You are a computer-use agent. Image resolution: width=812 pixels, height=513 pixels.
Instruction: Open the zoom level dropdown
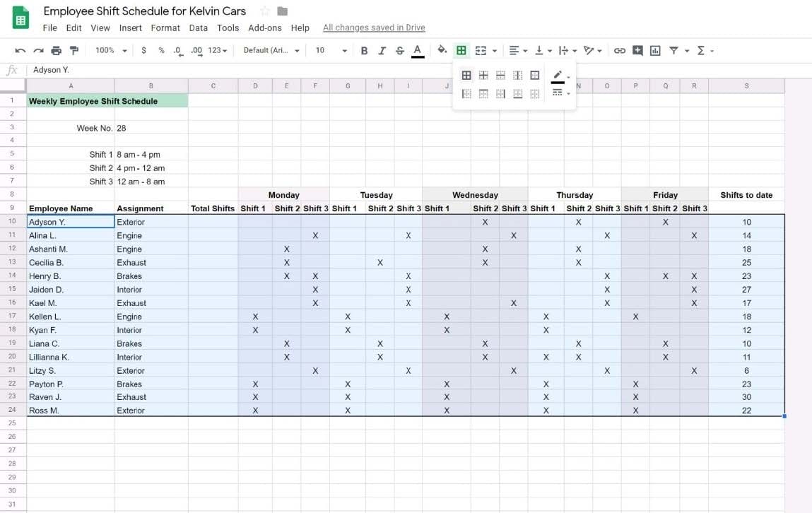click(112, 50)
